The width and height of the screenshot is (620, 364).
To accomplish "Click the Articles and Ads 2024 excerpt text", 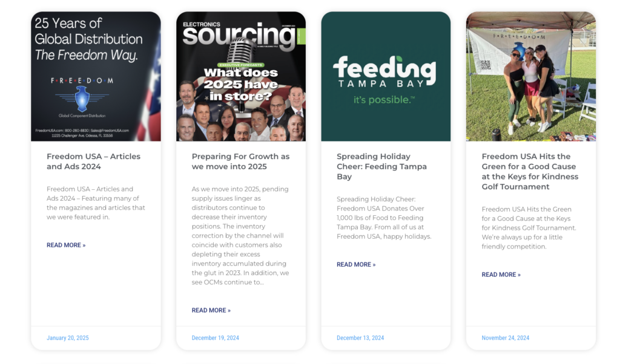I will coord(96,203).
